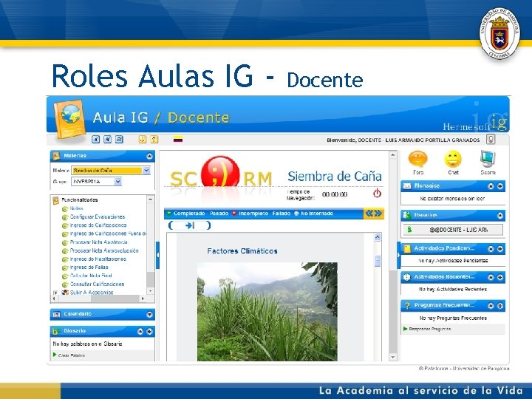The width and height of the screenshot is (532, 399).
Task: Click the content frame scrollbar thumb
Action: [378, 261]
